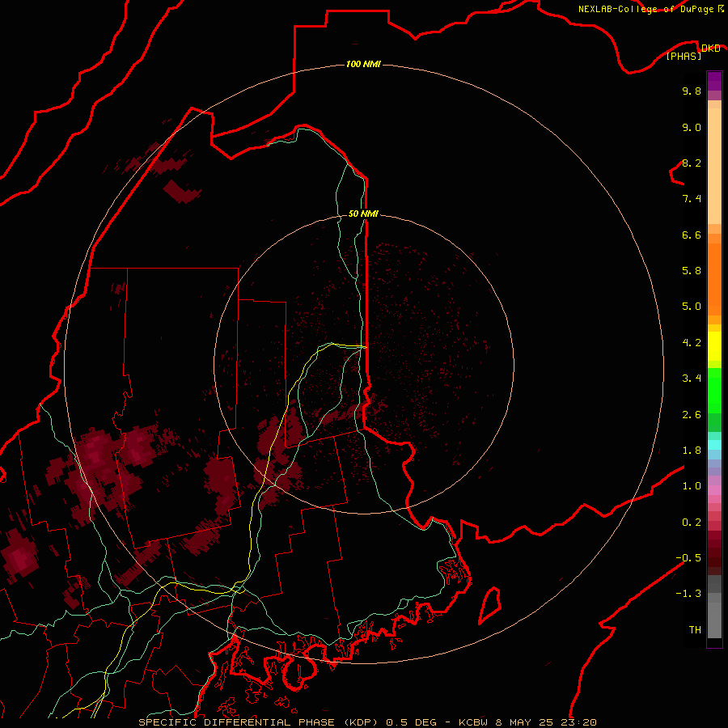Click the purple segment of the color bar

pos(714,81)
